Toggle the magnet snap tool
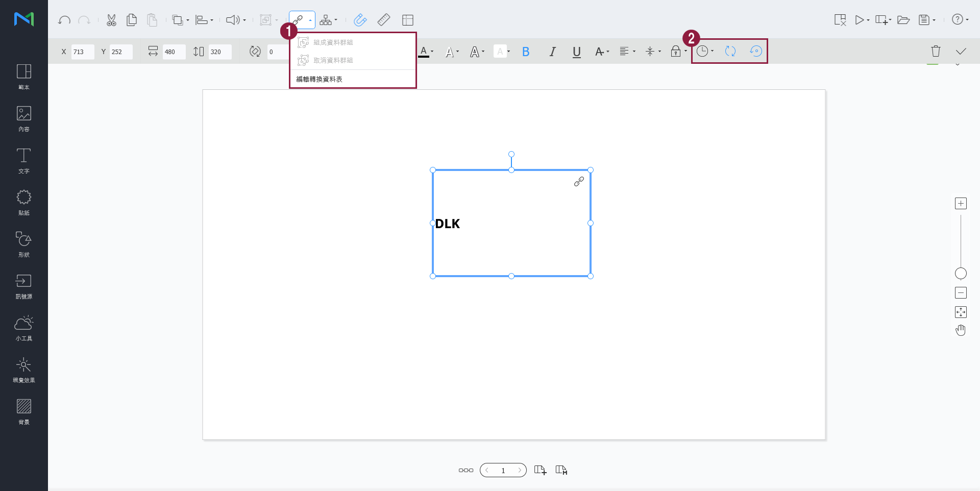Screen dimensions: 980x491 [x=360, y=20]
